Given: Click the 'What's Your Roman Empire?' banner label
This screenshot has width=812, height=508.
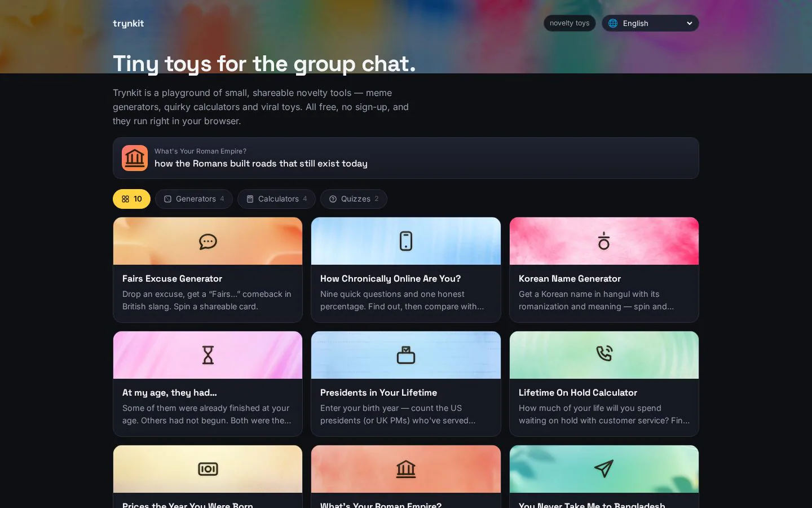Looking at the screenshot, I should point(200,151).
